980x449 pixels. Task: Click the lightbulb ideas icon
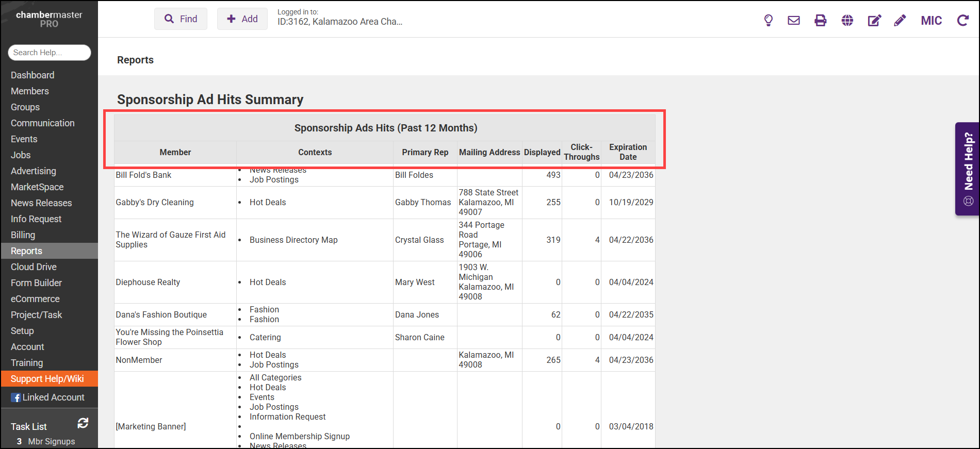(768, 21)
